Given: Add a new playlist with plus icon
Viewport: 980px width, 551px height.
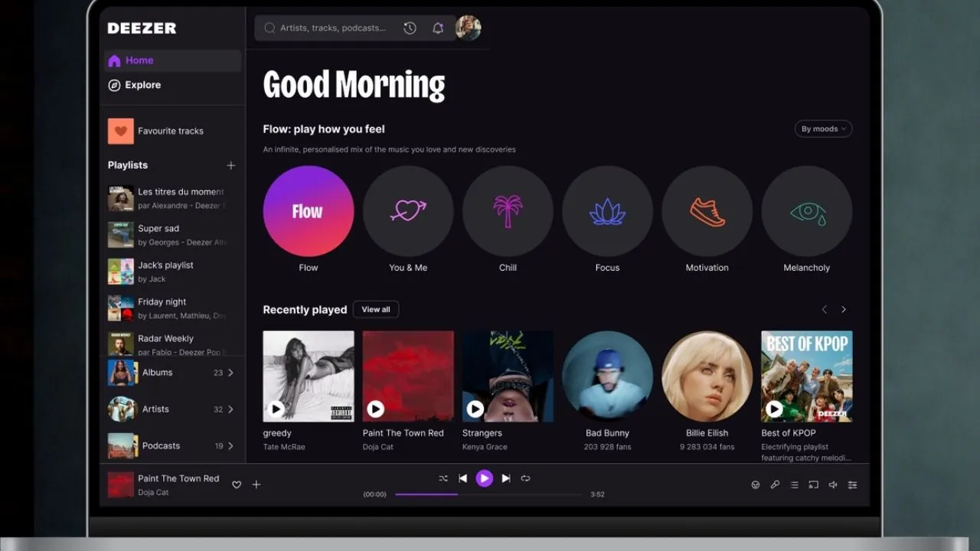Looking at the screenshot, I should tap(230, 165).
